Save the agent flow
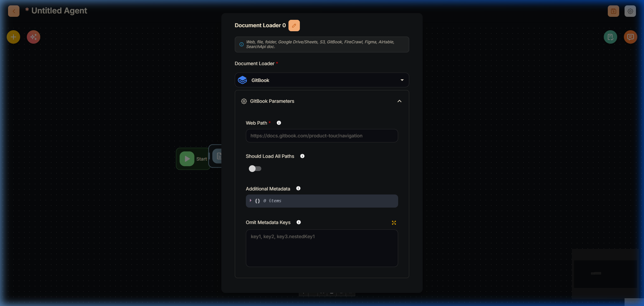Viewport: 644px width, 306px height. [x=613, y=11]
